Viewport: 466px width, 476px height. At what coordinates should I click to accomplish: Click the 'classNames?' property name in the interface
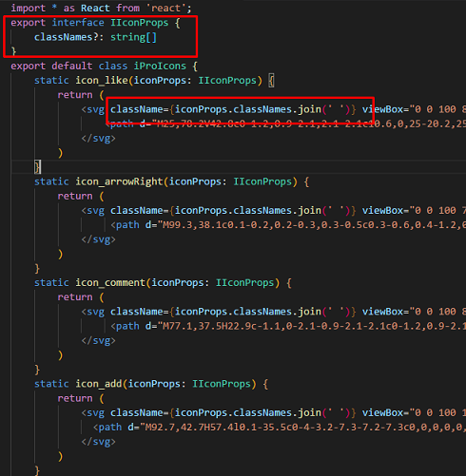(x=67, y=37)
